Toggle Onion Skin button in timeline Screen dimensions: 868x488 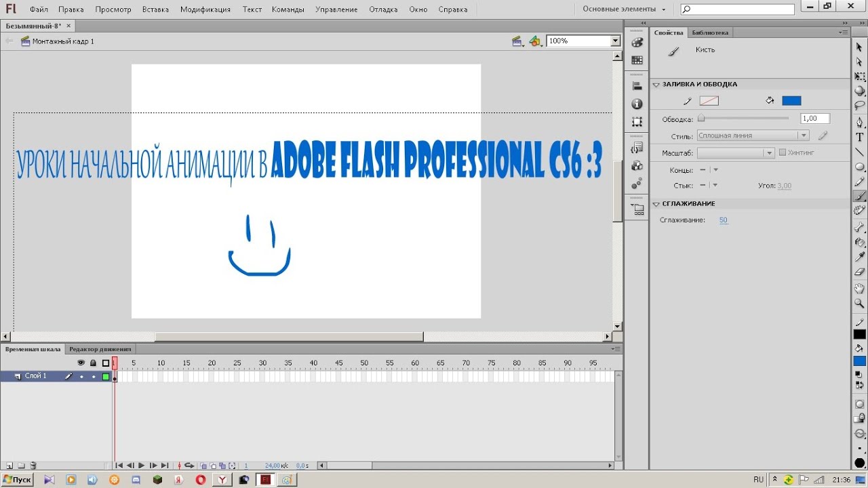coord(203,466)
